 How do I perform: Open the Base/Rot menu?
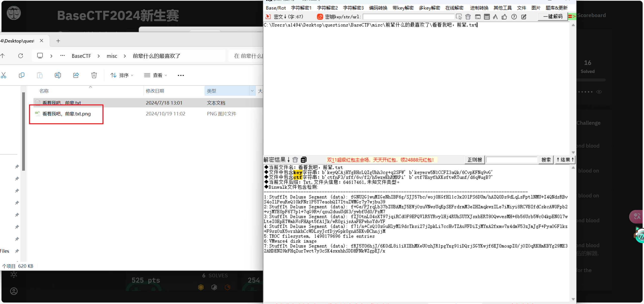[x=276, y=8]
